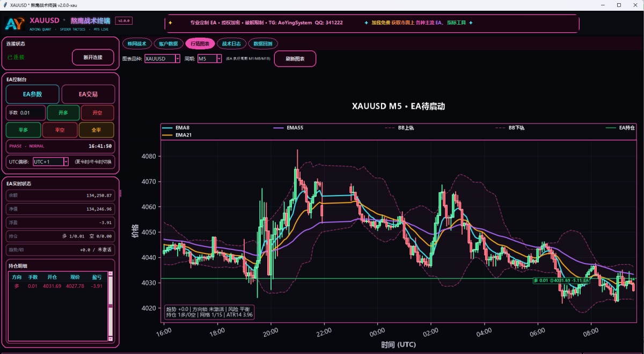Click the EA持仓 legend entry
Image resolution: width=644 pixels, height=354 pixels.
620,128
